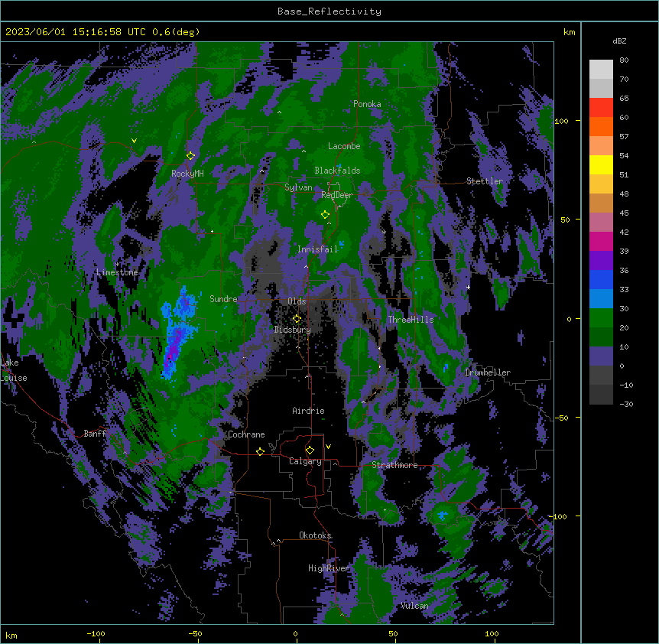Click the red 65 dBZ legend swatch
This screenshot has height=644, width=659.
pyautogui.click(x=601, y=108)
